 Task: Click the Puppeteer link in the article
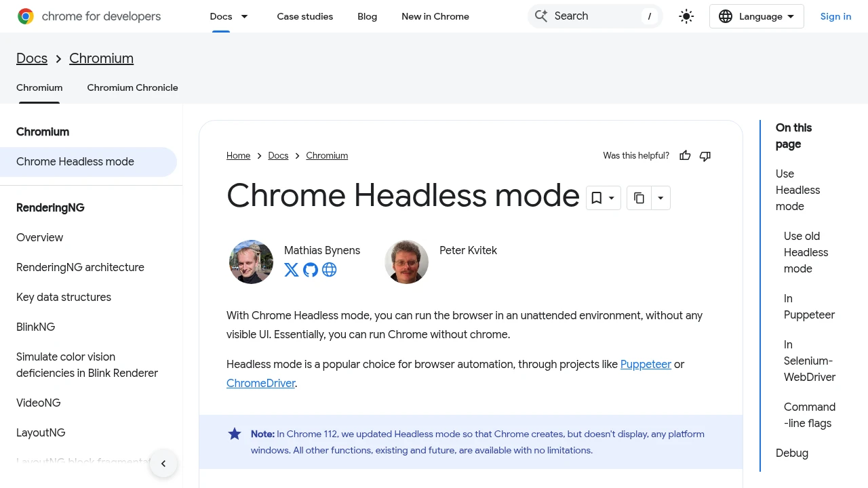coord(646,365)
